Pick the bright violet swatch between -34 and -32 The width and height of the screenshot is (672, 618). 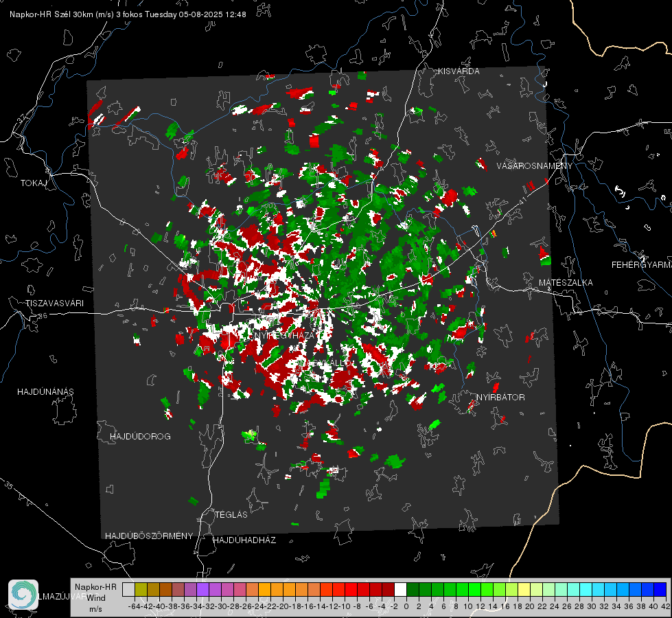(202, 589)
